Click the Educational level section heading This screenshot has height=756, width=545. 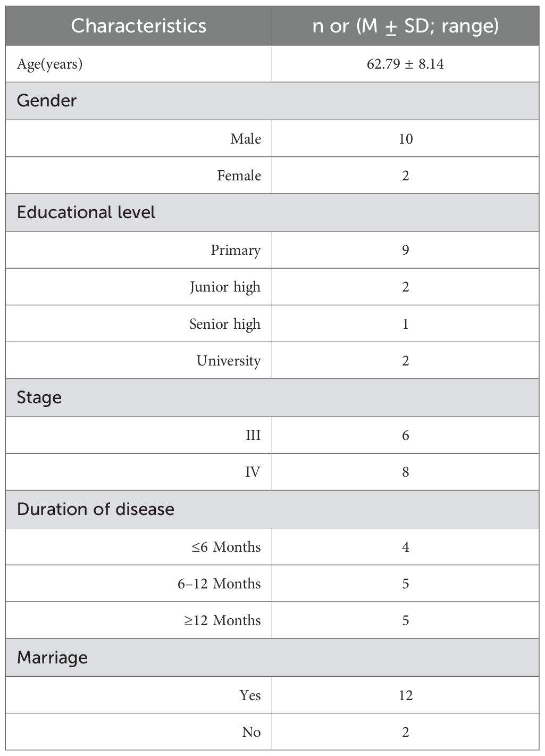(x=86, y=212)
